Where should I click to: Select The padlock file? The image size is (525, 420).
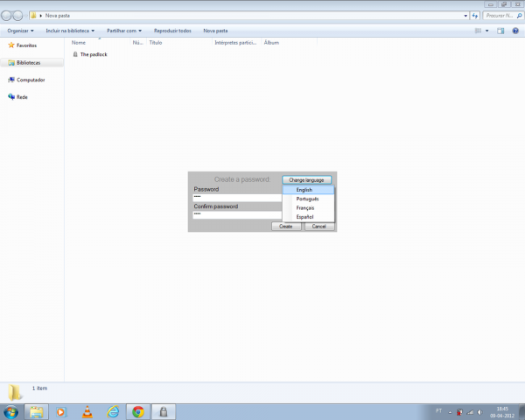[x=90, y=54]
